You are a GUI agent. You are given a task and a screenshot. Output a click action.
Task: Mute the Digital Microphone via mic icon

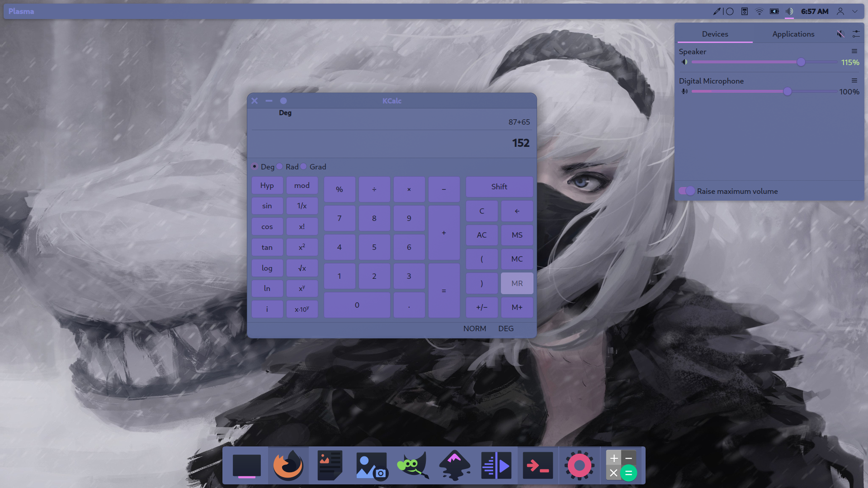point(684,92)
